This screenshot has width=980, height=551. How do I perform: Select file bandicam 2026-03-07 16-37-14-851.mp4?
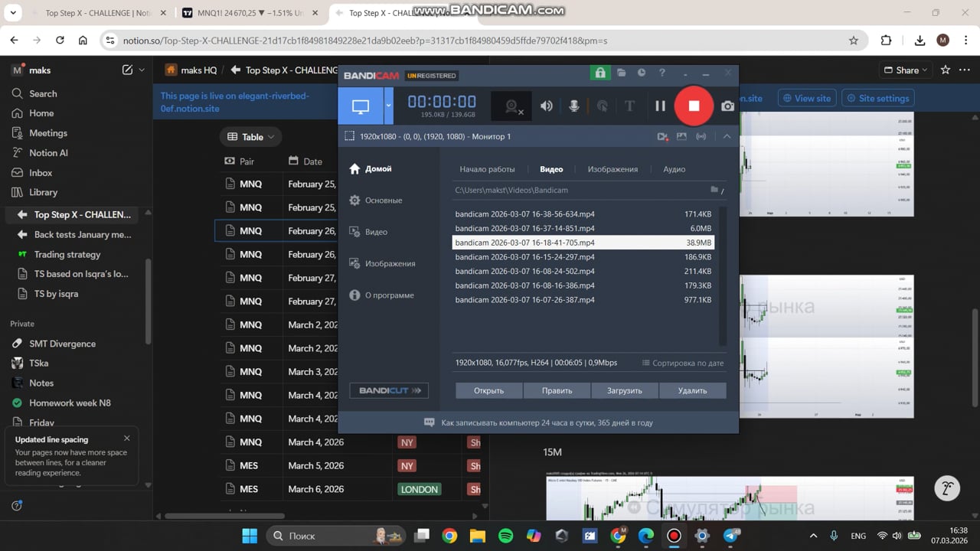pyautogui.click(x=583, y=228)
